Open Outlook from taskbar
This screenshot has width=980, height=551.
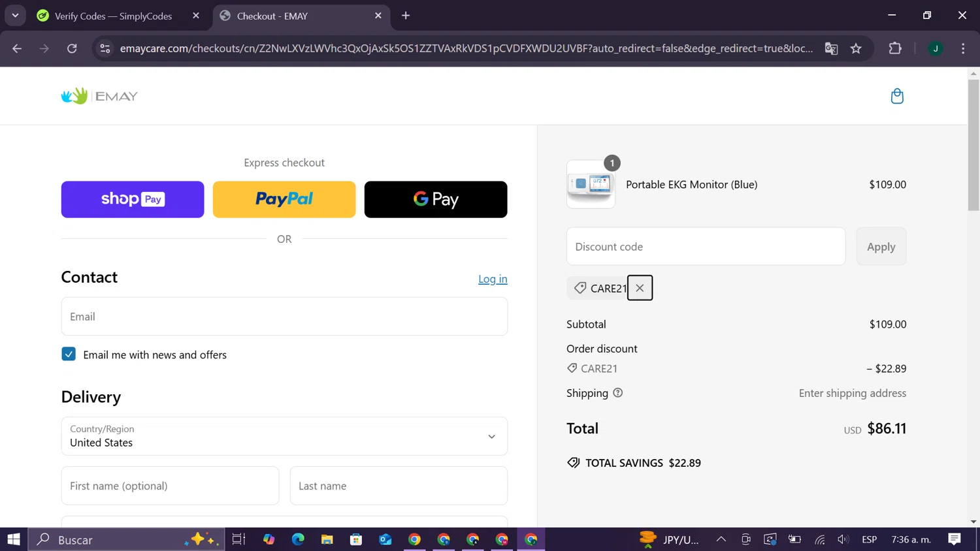pyautogui.click(x=385, y=539)
